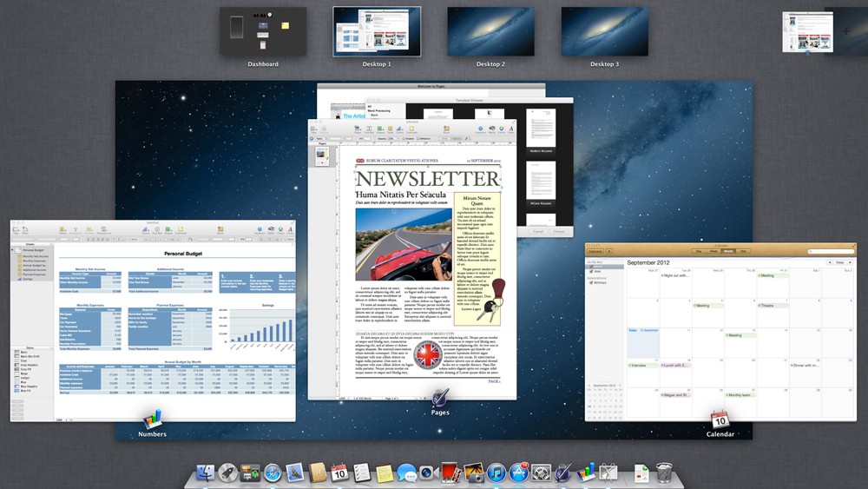This screenshot has width=868, height=489.
Task: Select the Numbers app icon below spreadsheet
Action: 153,419
